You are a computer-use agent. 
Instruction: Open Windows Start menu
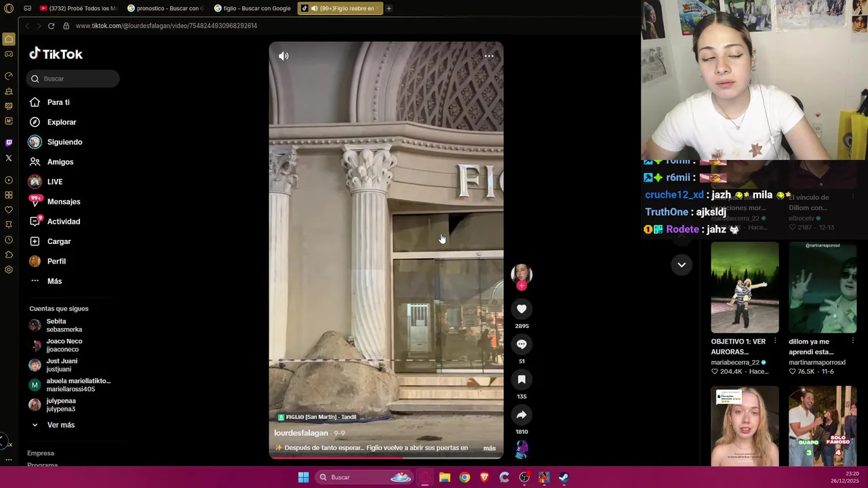click(303, 477)
